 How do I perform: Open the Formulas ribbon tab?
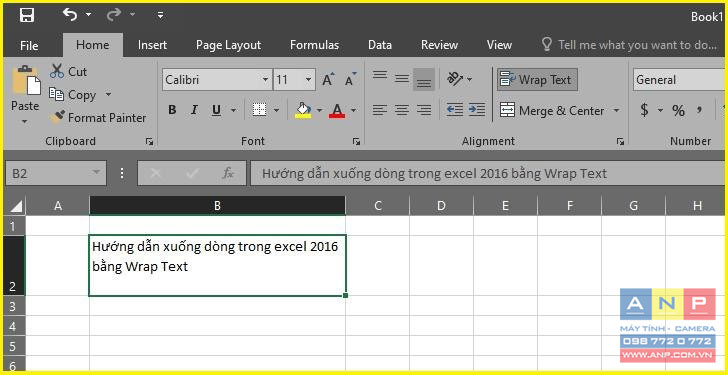coord(314,45)
